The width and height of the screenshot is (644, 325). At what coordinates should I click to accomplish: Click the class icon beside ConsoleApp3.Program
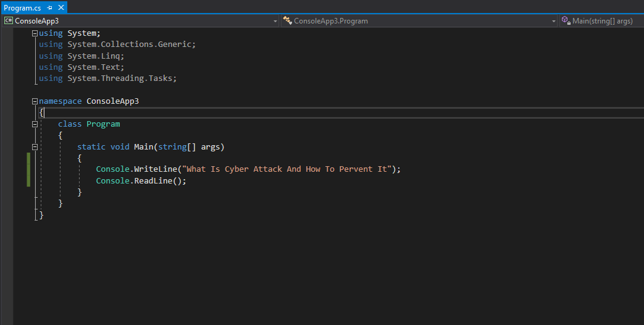288,20
